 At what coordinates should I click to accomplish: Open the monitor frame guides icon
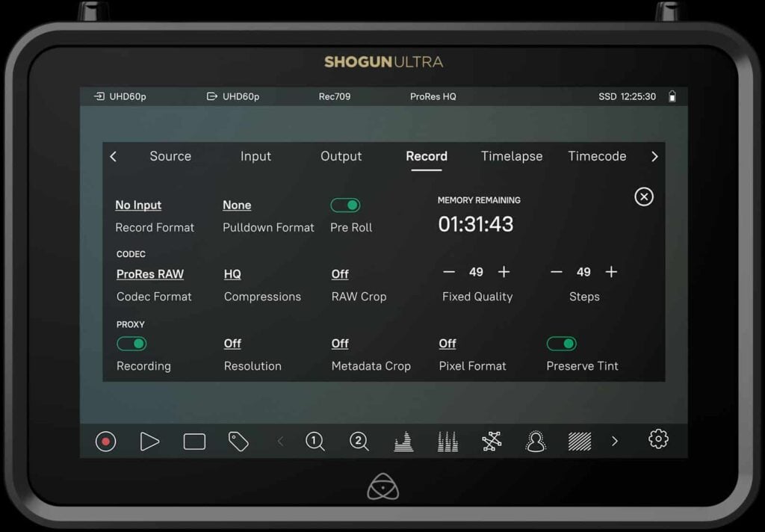193,442
